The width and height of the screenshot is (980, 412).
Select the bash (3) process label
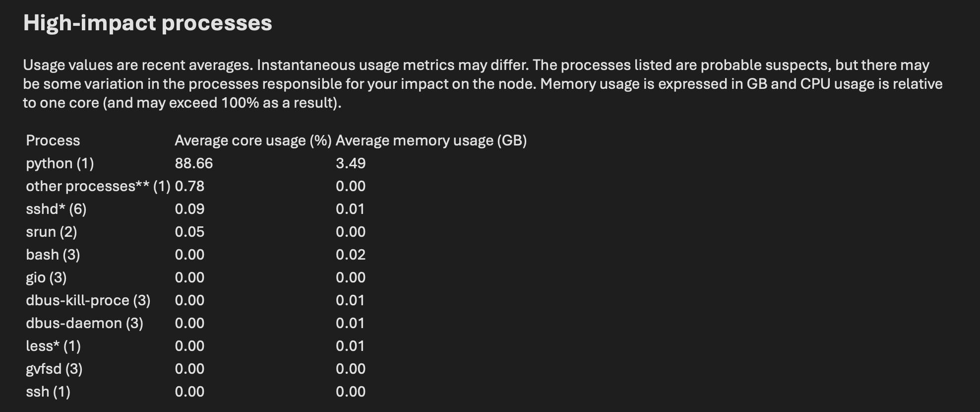point(53,255)
